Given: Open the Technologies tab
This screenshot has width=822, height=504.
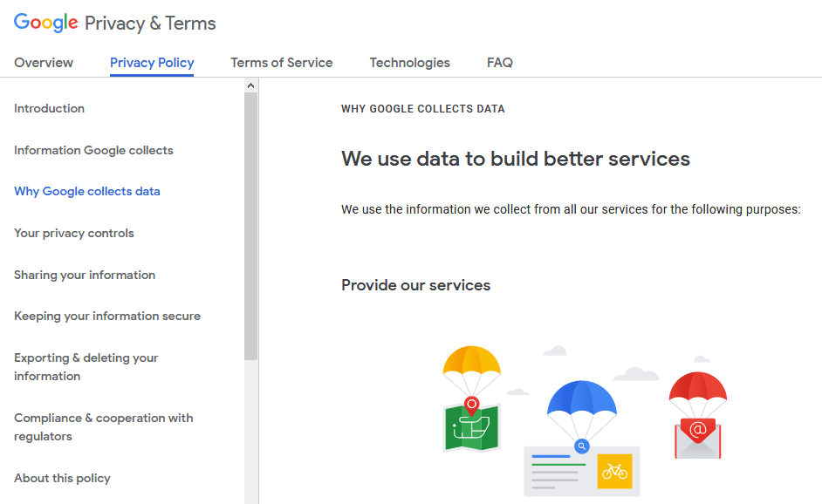Looking at the screenshot, I should (x=409, y=63).
